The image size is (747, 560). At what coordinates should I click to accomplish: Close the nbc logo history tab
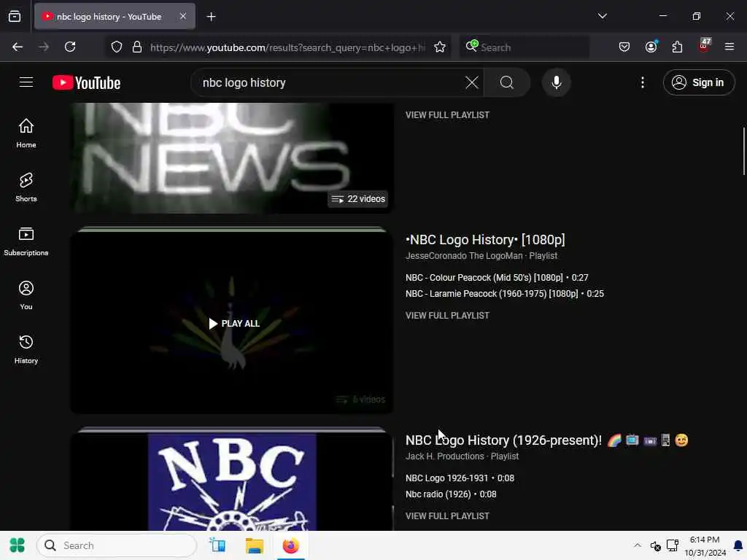183,16
